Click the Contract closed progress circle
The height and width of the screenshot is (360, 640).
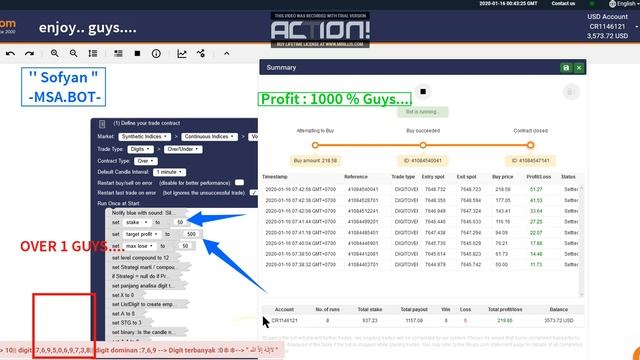point(530,145)
